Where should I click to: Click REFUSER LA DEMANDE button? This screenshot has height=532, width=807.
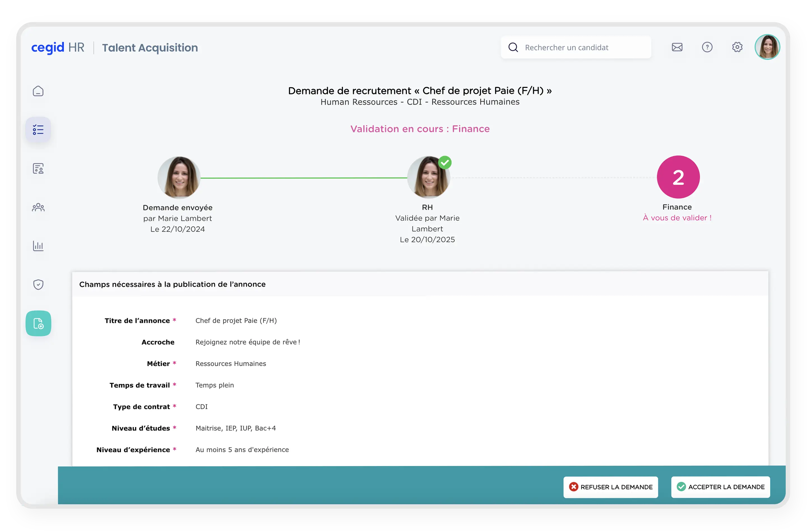click(610, 487)
